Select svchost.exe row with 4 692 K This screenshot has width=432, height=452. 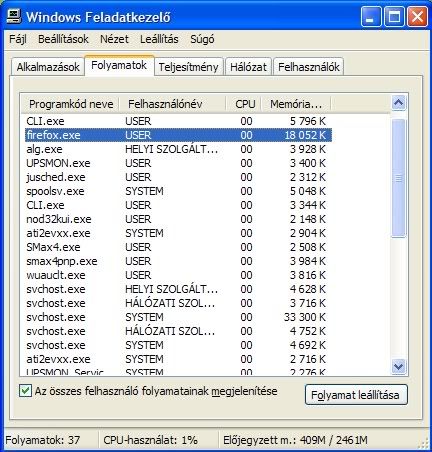coord(178,345)
